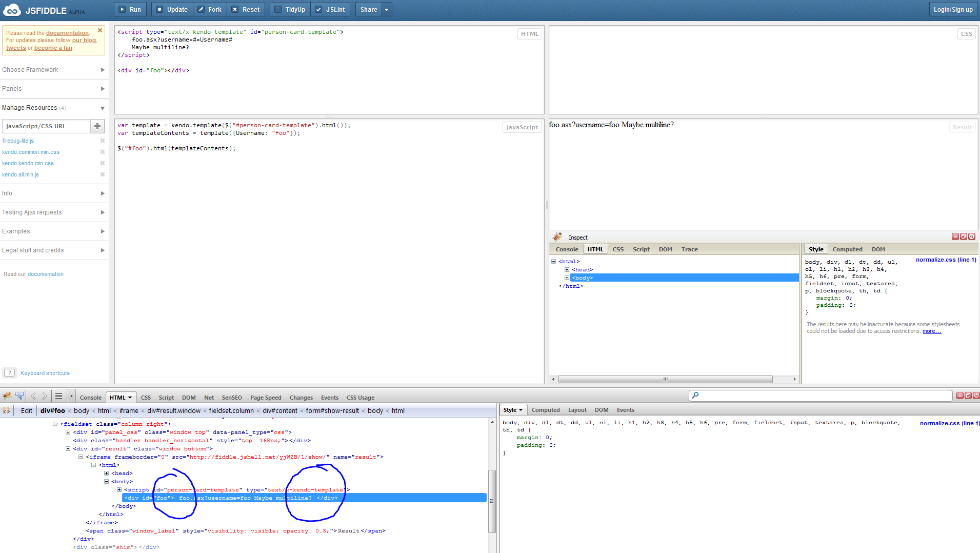This screenshot has height=553, width=980.
Task: Open the Share dropdown arrow
Action: tap(387, 10)
